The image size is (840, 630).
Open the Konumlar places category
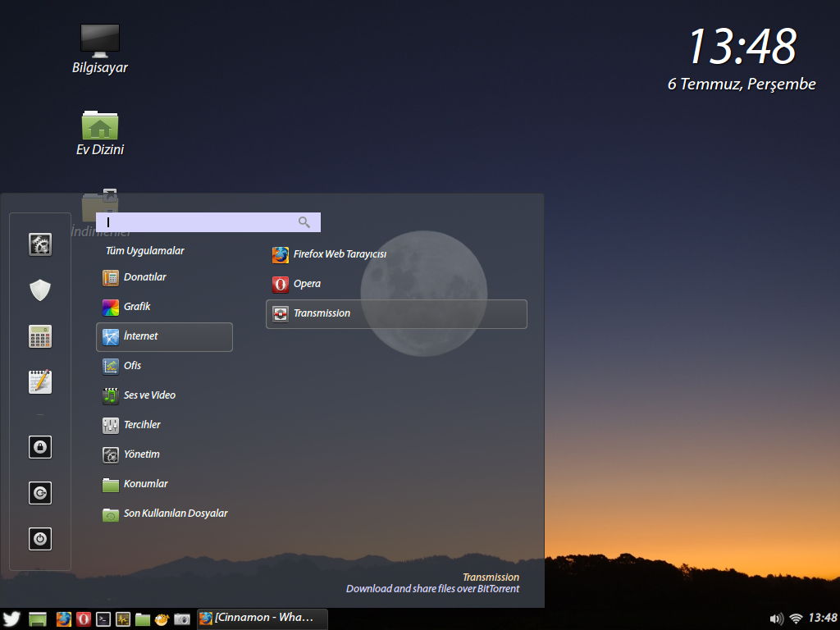pos(164,484)
